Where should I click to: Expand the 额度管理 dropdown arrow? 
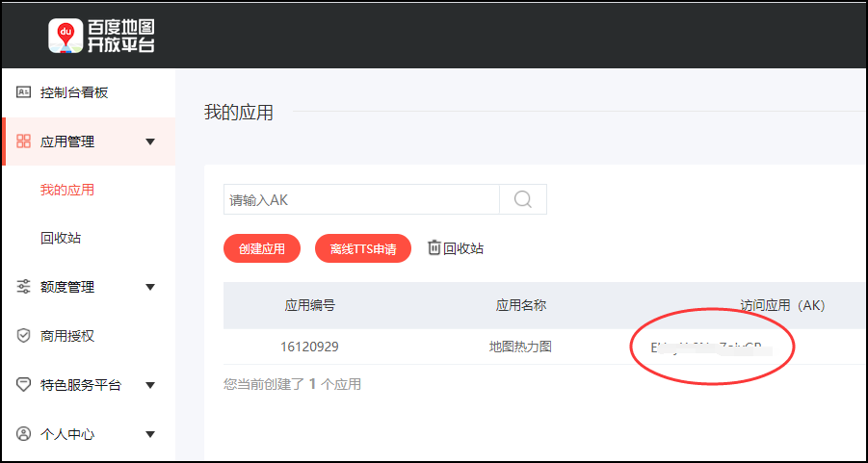coord(149,287)
